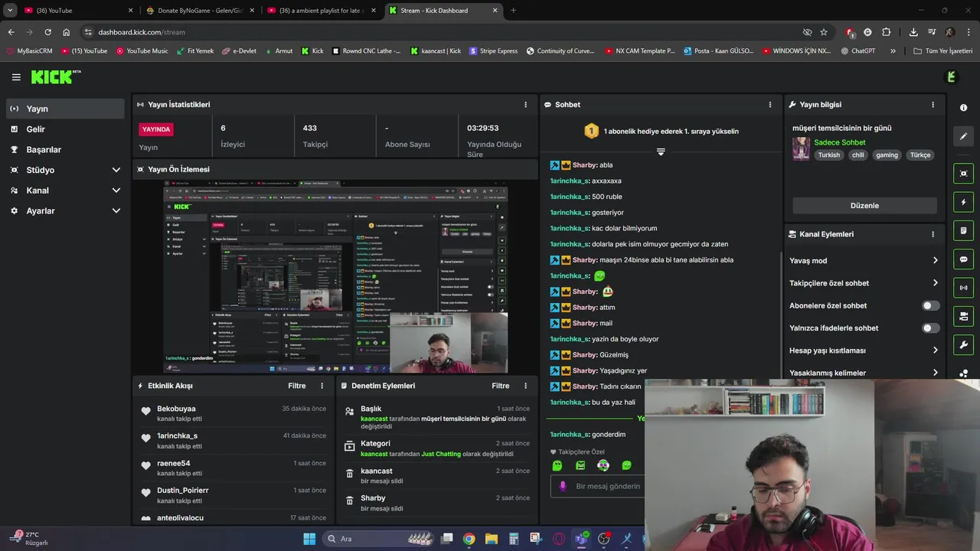Screen dimensions: 980x551
Task: Open Kanal Eylemleri panel three-dot menu
Action: click(x=933, y=234)
